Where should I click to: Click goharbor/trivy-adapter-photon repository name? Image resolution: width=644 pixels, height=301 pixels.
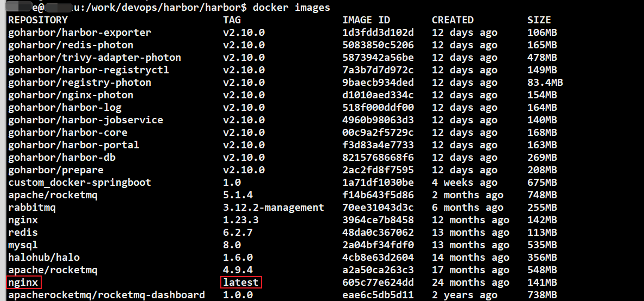[x=94, y=58]
